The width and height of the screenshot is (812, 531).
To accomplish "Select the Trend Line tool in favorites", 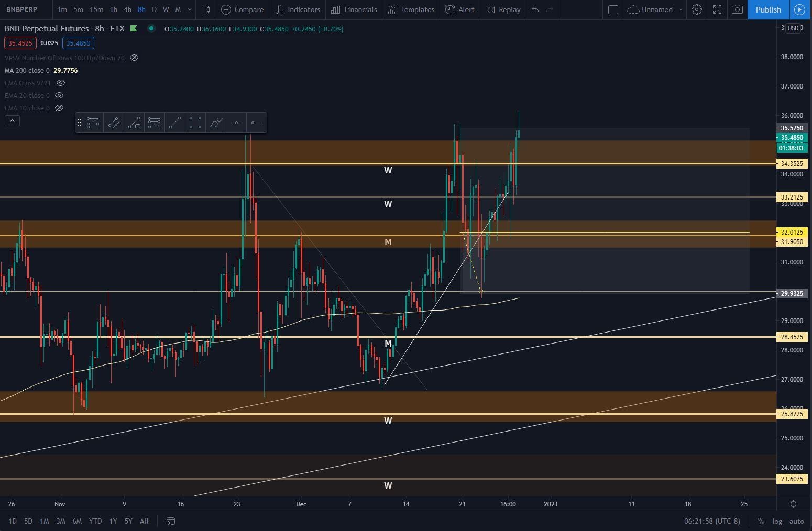I will [x=175, y=123].
